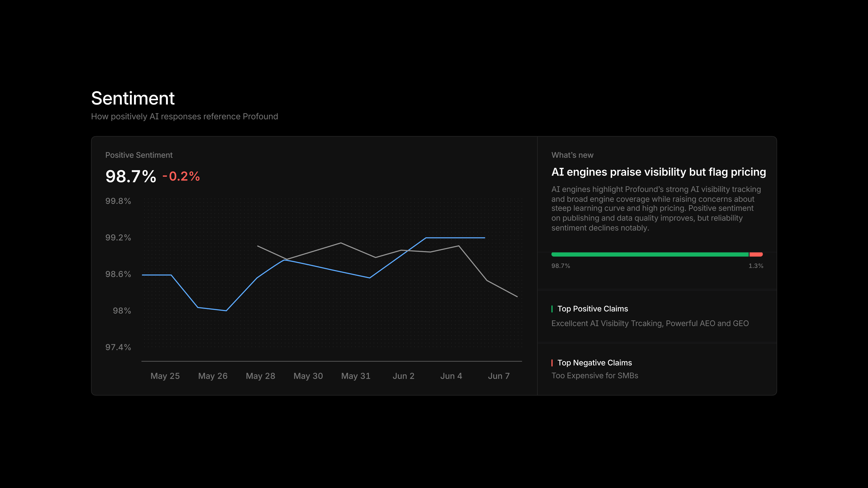The image size is (868, 488).
Task: Click the 98.6% y-axis label
Action: click(x=118, y=274)
